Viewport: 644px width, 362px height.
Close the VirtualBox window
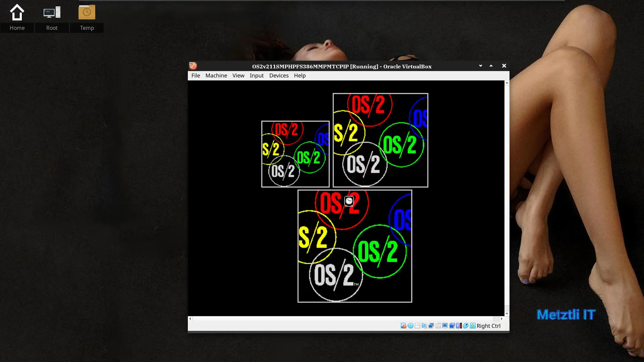(x=504, y=66)
